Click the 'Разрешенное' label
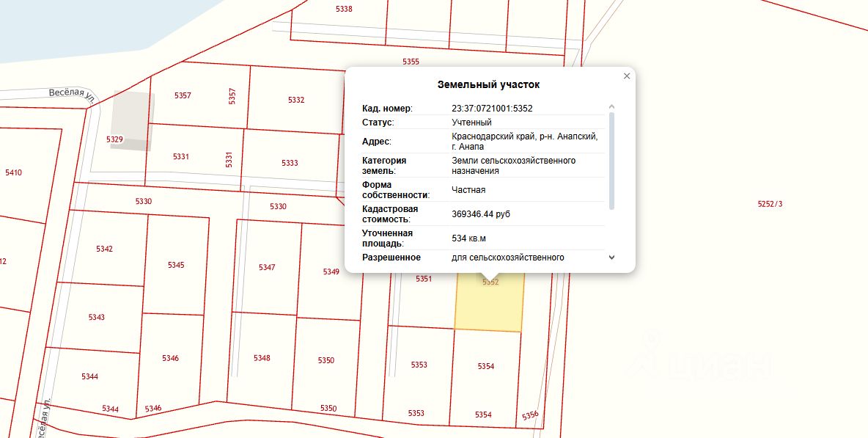 [x=391, y=258]
